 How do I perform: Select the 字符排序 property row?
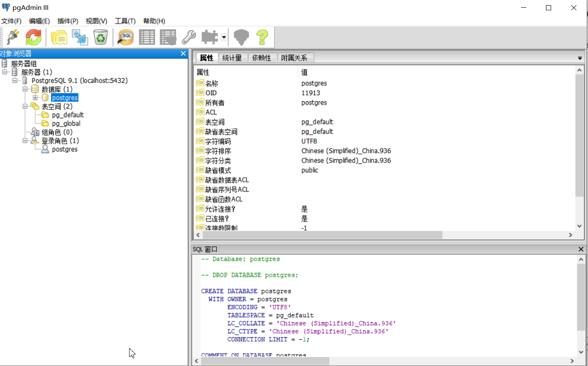(x=385, y=151)
